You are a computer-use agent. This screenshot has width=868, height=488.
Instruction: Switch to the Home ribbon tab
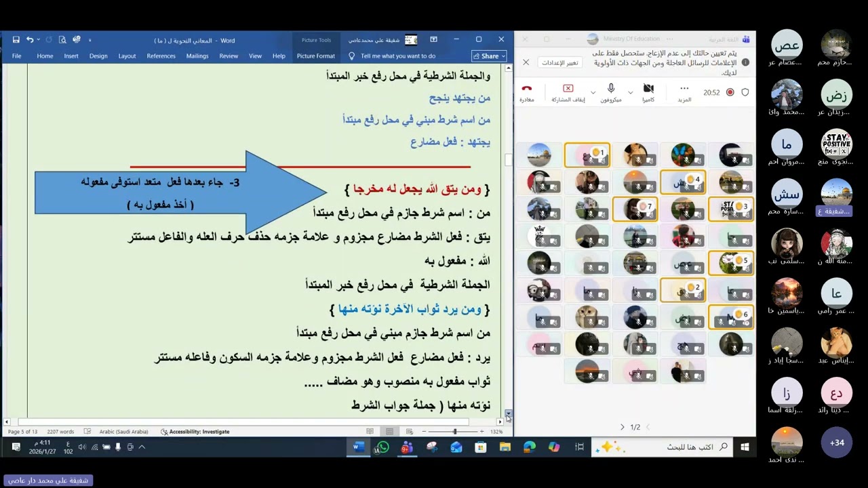[x=45, y=56]
